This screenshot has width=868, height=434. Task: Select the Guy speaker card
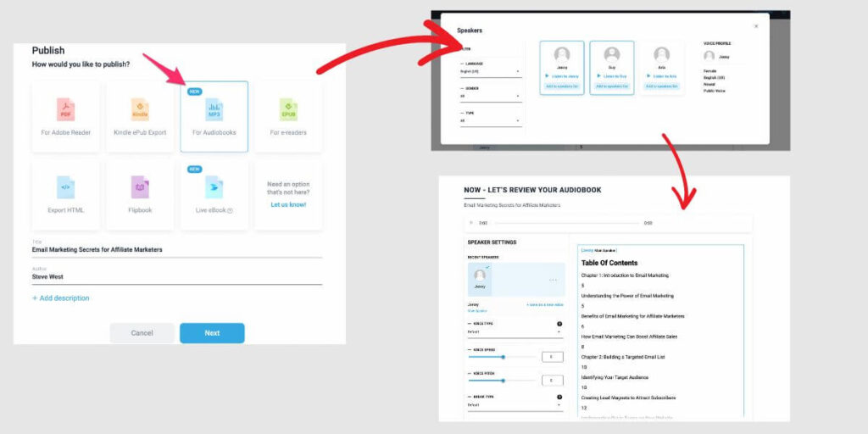point(611,67)
